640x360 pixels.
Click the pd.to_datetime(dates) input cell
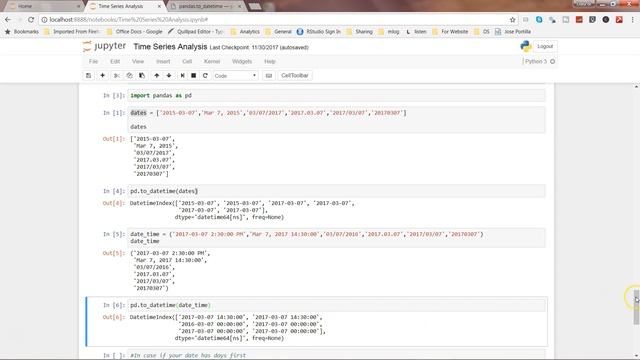point(336,191)
